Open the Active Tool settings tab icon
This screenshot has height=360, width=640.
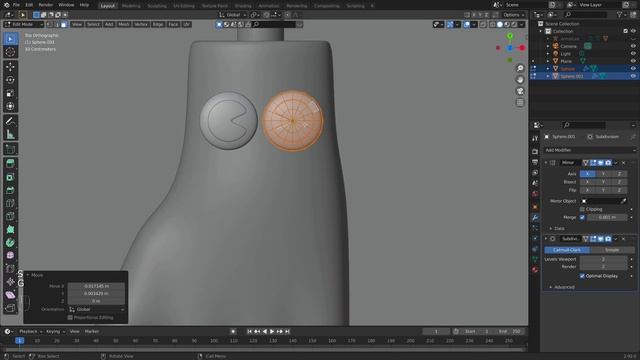click(535, 139)
